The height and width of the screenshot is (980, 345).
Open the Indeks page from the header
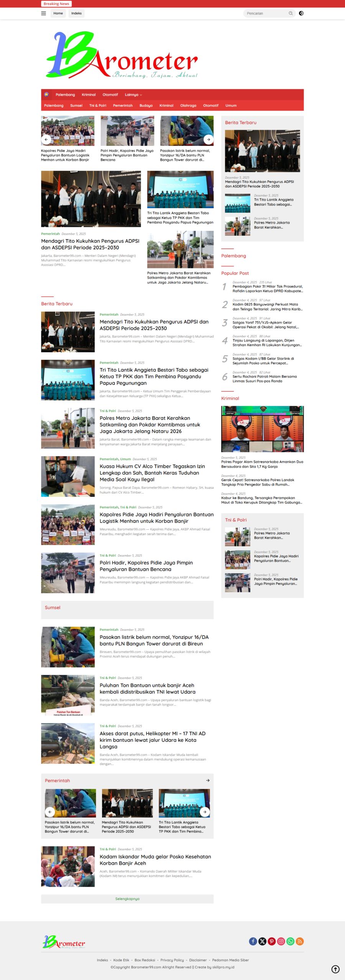[x=76, y=13]
